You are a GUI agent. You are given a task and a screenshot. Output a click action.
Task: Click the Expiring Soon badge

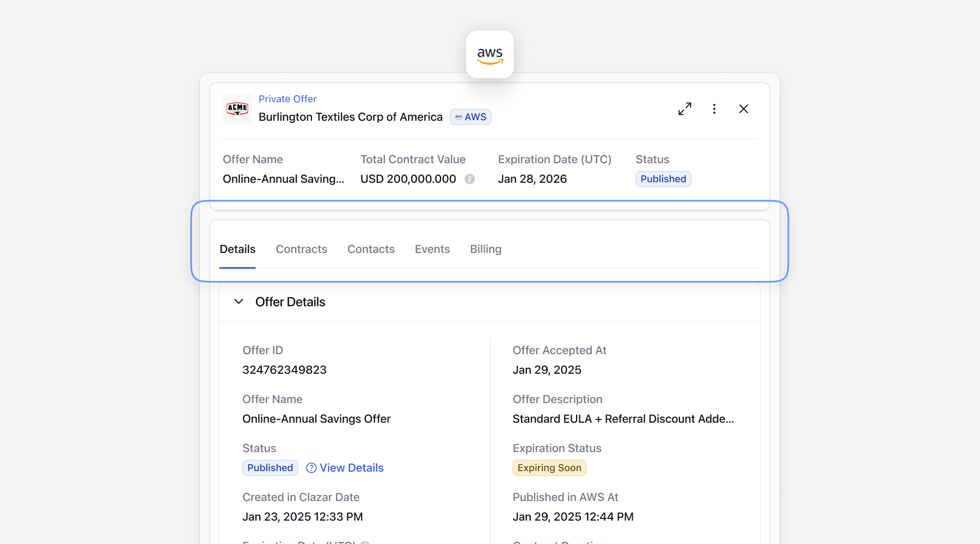tap(549, 468)
